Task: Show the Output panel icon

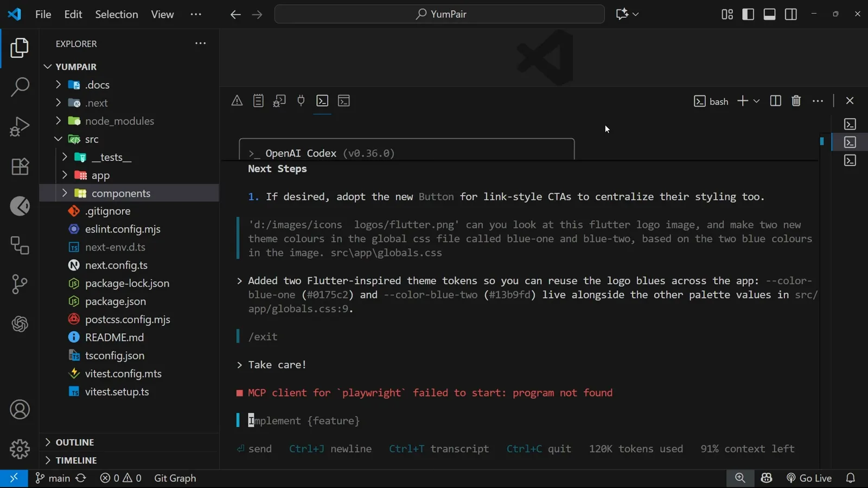Action: click(258, 101)
